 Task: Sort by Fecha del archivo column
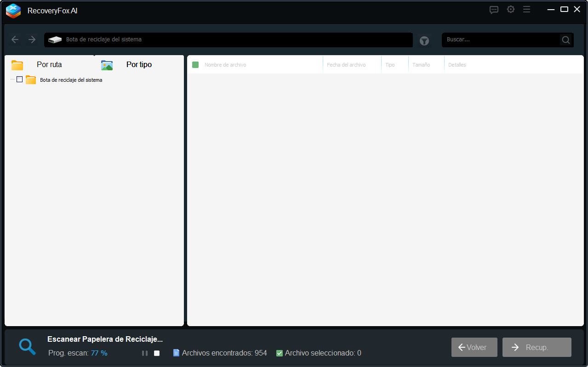(346, 65)
